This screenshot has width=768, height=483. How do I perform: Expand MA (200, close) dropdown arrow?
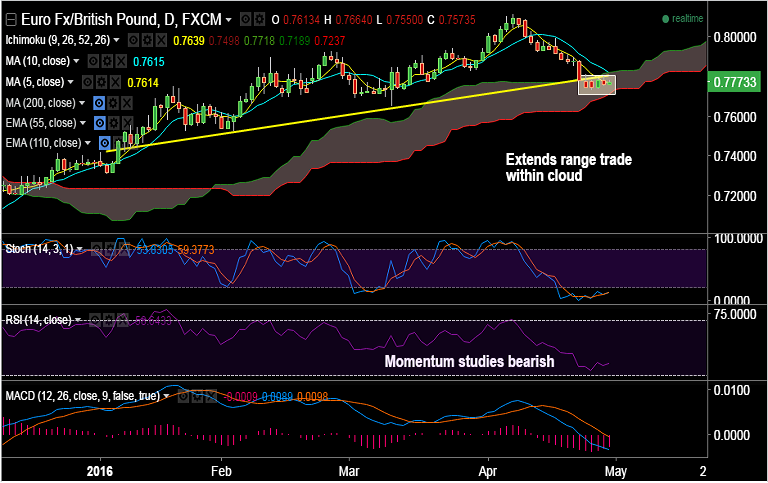point(82,103)
